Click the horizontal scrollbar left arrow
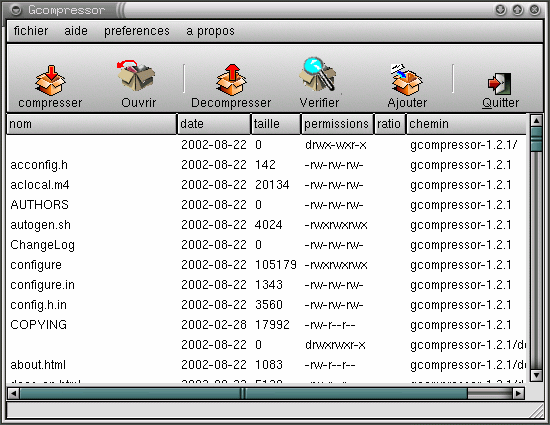 click(x=13, y=393)
